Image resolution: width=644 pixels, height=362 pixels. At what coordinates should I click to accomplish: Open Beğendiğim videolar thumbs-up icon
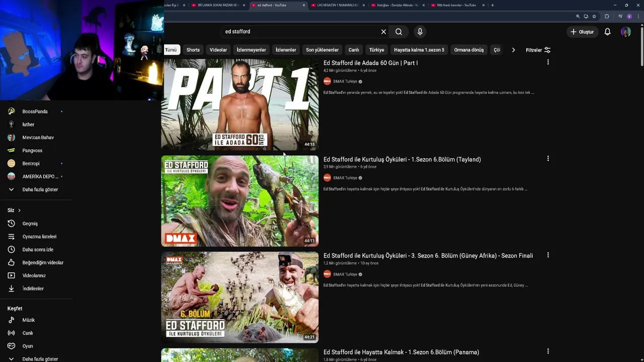coord(11,262)
